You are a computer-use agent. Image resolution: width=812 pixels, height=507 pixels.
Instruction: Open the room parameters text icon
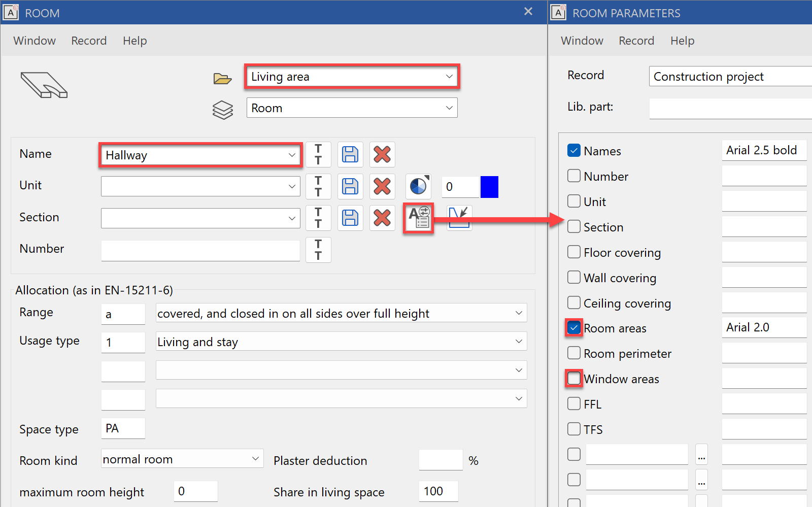point(419,218)
